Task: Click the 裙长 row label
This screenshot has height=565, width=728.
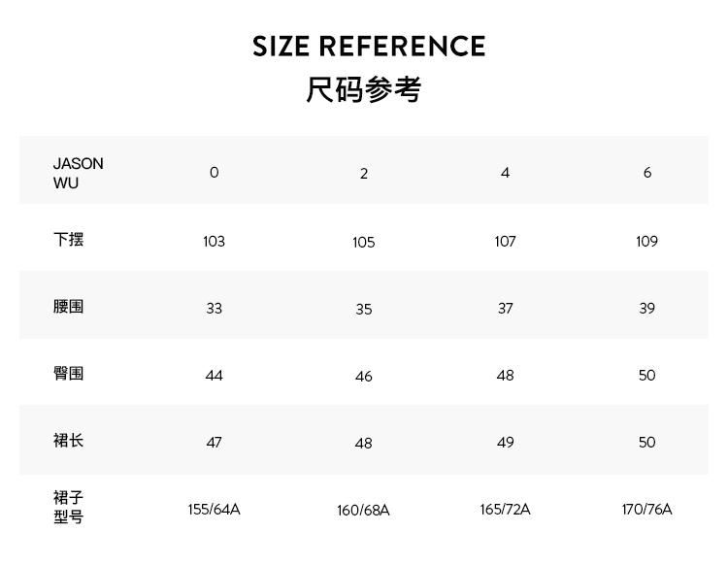Action: [68, 440]
